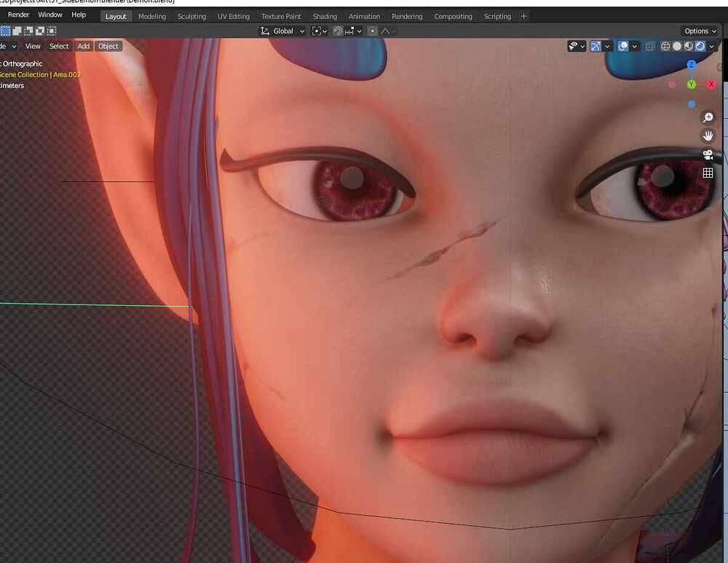This screenshot has height=563, width=728.
Task: Enable the snapping magnet icon
Action: pos(337,31)
